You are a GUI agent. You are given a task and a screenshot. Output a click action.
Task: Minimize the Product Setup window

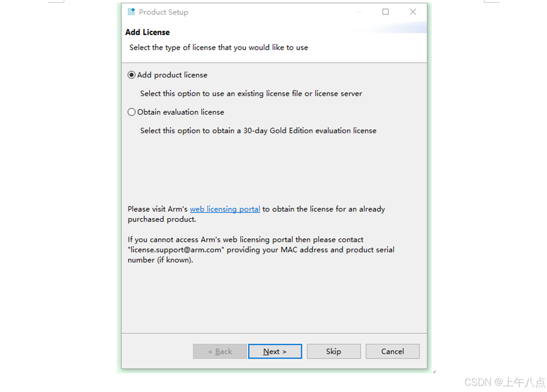click(x=359, y=12)
